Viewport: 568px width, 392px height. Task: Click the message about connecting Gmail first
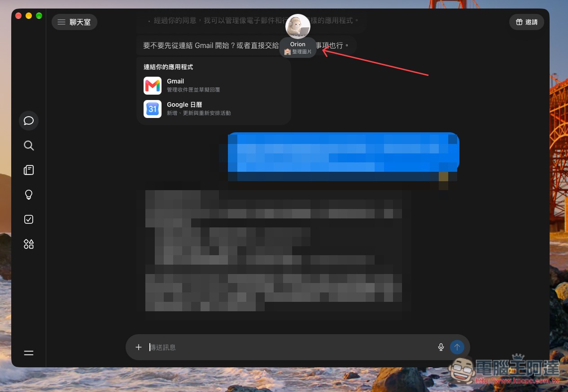pyautogui.click(x=246, y=45)
